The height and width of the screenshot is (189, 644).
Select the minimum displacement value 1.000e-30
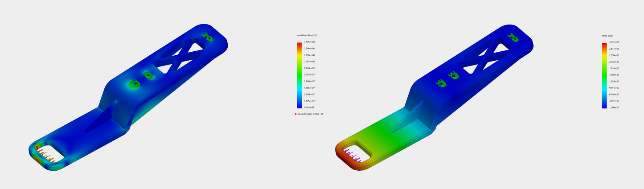coord(615,108)
